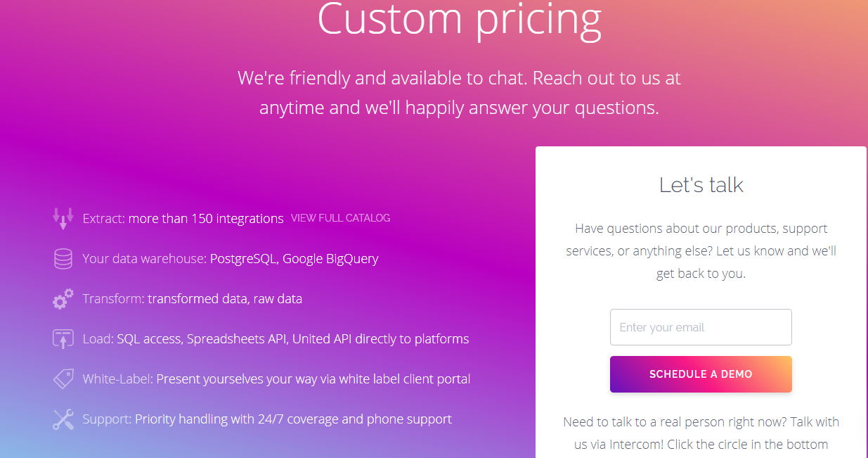This screenshot has width=868, height=458.
Task: Click the Transform gears icon
Action: (x=63, y=299)
